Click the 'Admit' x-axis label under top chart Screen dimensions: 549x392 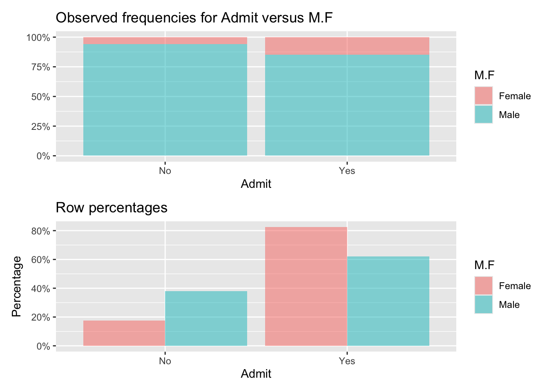tap(256, 184)
